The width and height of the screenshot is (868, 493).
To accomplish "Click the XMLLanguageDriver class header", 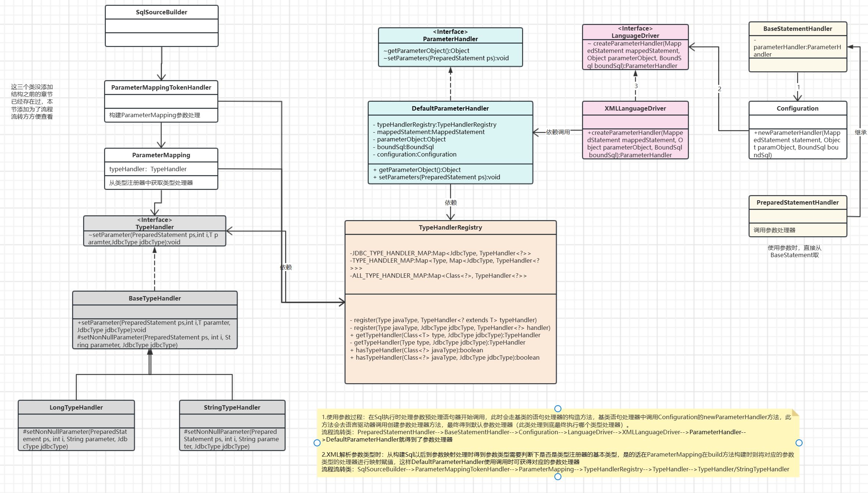I will 635,108.
